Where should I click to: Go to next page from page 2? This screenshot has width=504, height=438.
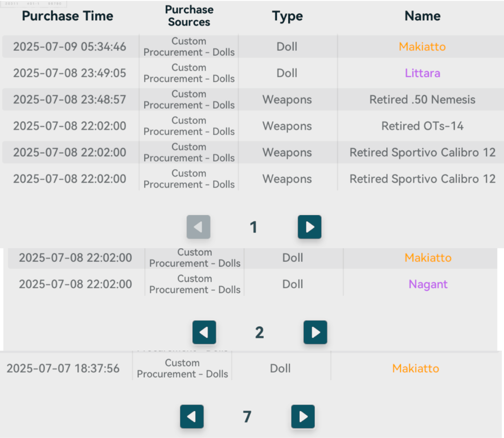point(315,332)
